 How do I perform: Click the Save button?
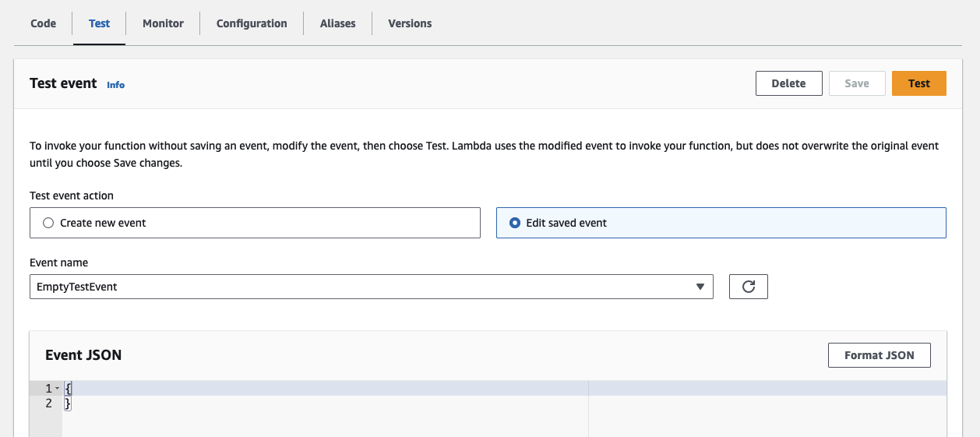click(x=856, y=83)
